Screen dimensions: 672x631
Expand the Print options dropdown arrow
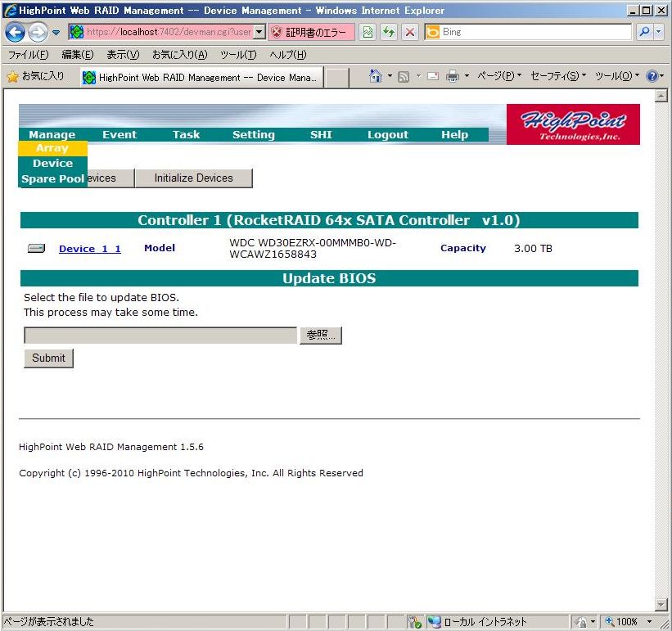[467, 76]
